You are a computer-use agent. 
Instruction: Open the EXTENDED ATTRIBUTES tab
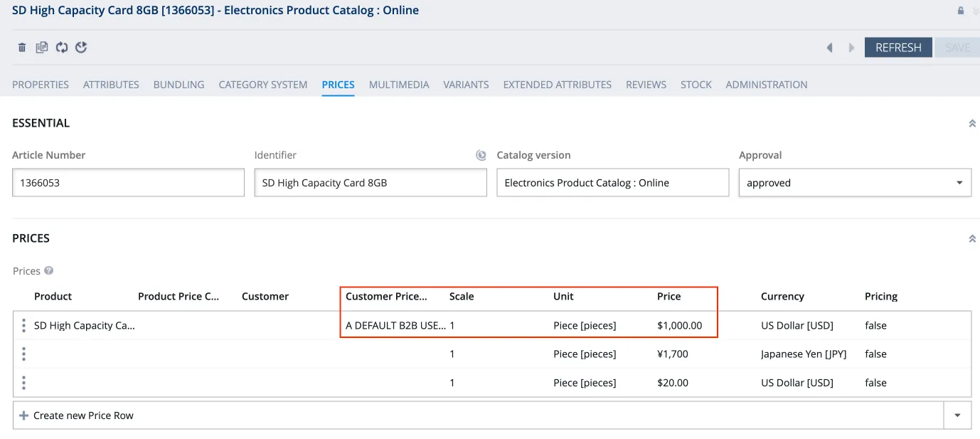click(558, 85)
